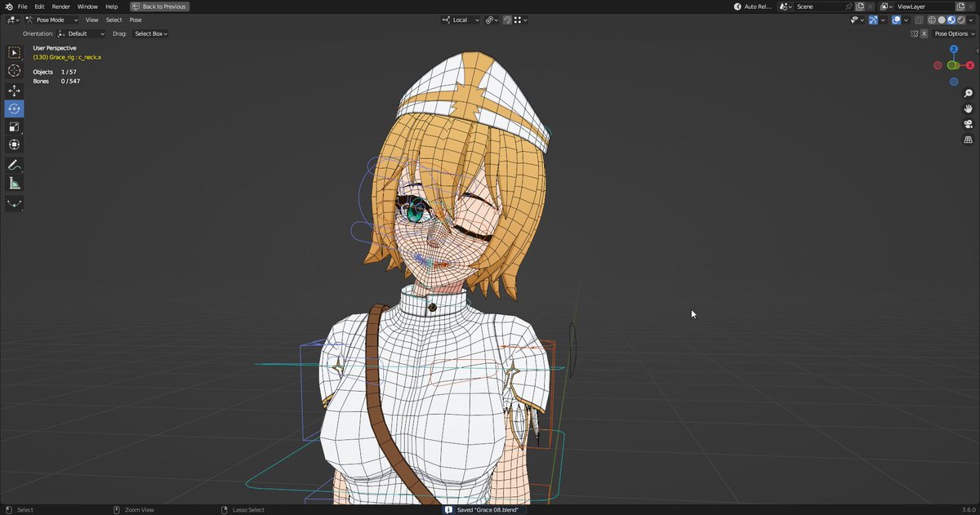Open the overlays options dropdown arrow
This screenshot has width=980, height=515.
point(906,20)
